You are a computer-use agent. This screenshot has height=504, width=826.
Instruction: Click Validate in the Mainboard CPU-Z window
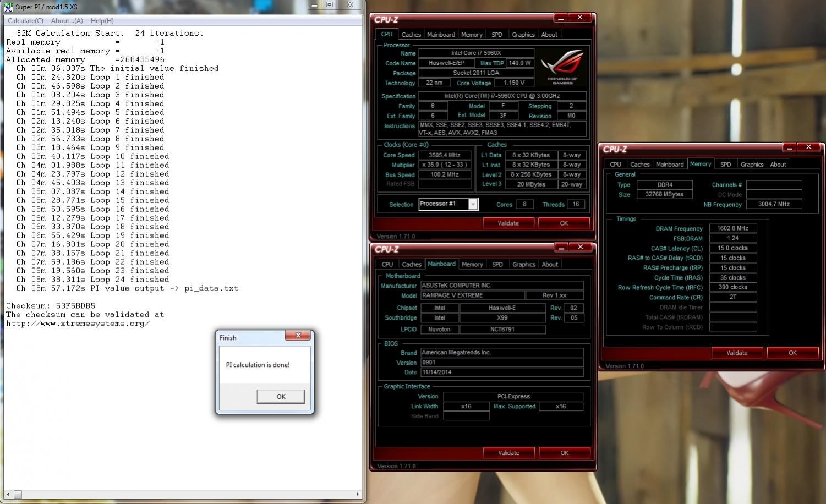coord(508,453)
